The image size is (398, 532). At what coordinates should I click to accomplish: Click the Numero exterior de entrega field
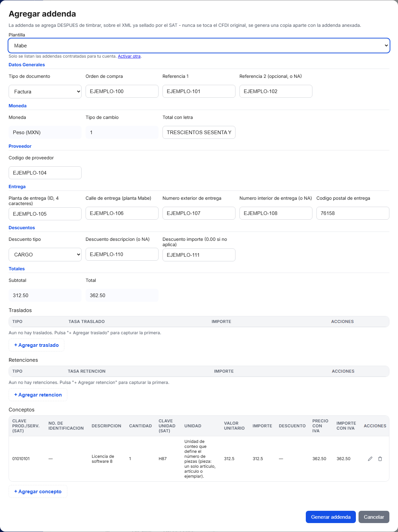[x=199, y=213]
